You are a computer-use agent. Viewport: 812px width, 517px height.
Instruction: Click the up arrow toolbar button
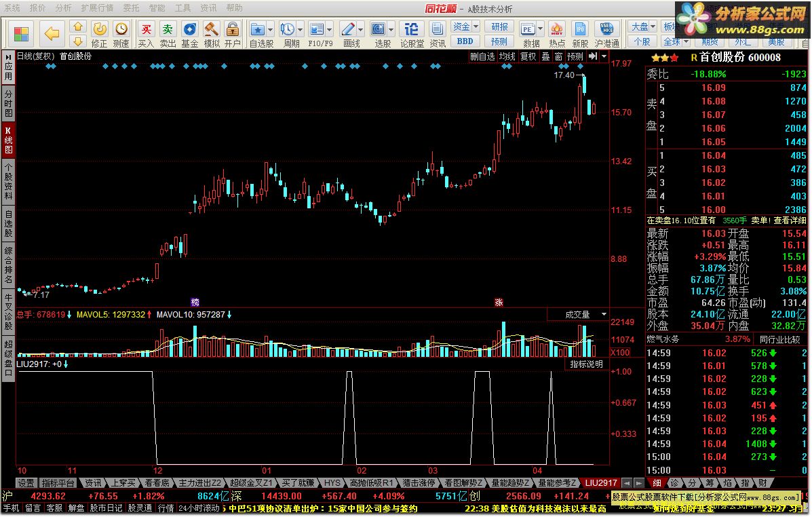tap(78, 26)
